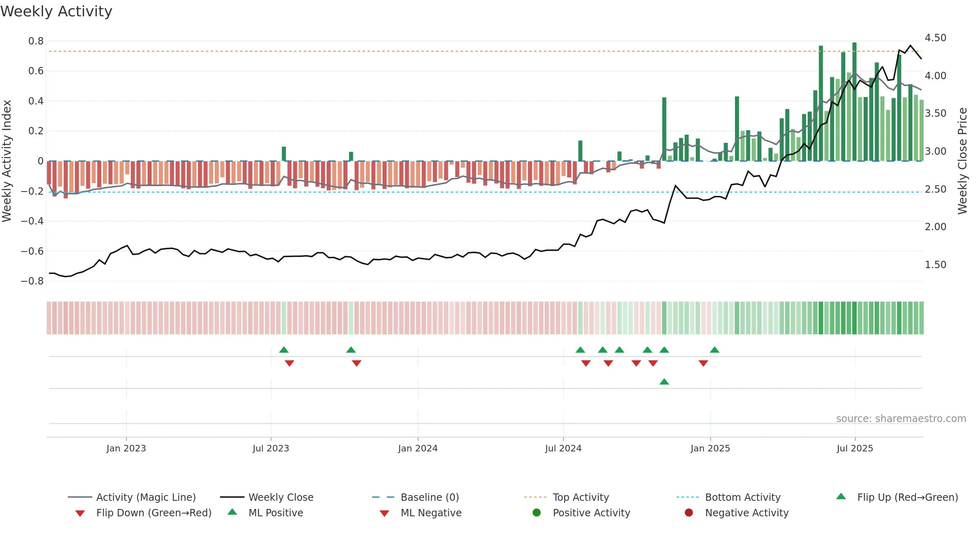Click the Jan 2024 x-axis label
The width and height of the screenshot is (980, 551).
[x=418, y=448]
